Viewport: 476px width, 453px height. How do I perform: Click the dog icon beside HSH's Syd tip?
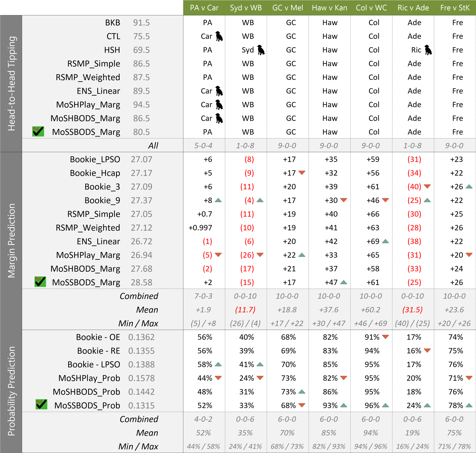[x=261, y=50]
